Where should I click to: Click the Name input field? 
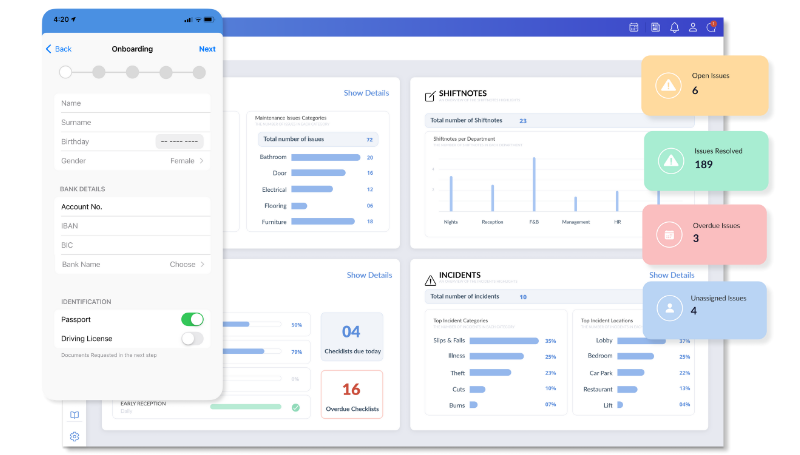point(133,103)
